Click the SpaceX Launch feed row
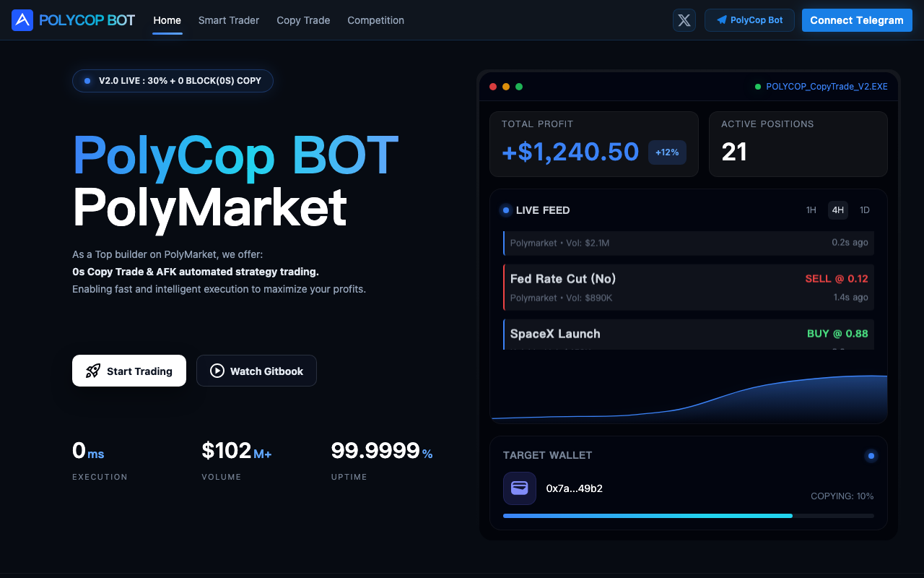 click(689, 335)
